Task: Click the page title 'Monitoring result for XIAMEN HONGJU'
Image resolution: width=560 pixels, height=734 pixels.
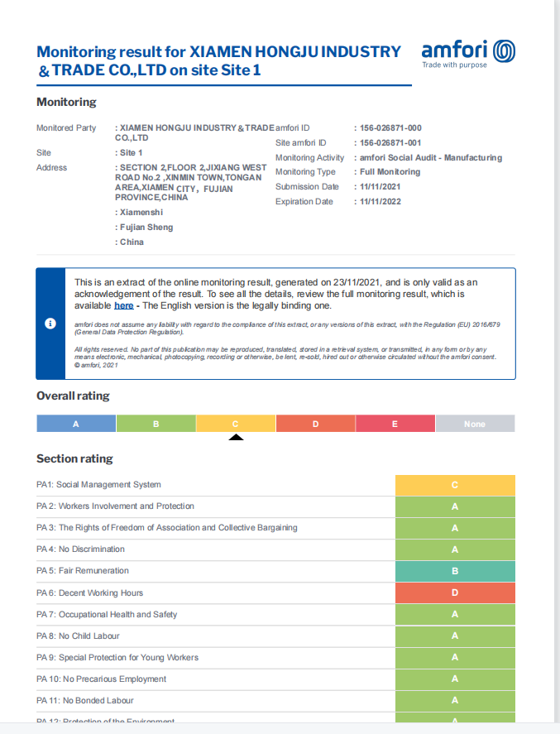Action: 219,61
